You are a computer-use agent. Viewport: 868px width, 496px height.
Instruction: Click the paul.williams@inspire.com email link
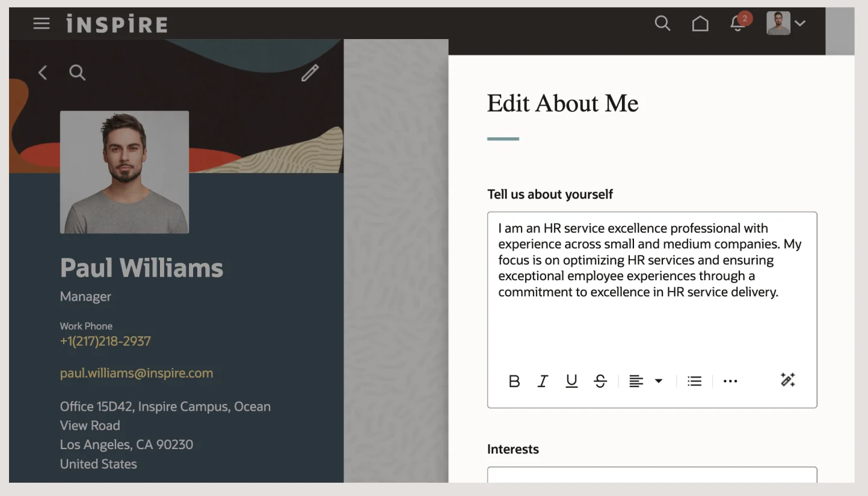click(137, 373)
